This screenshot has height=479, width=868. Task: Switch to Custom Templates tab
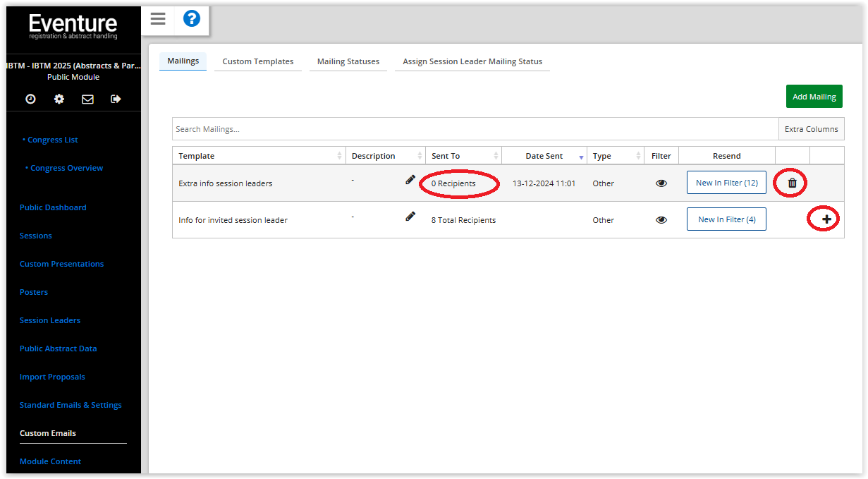click(258, 61)
